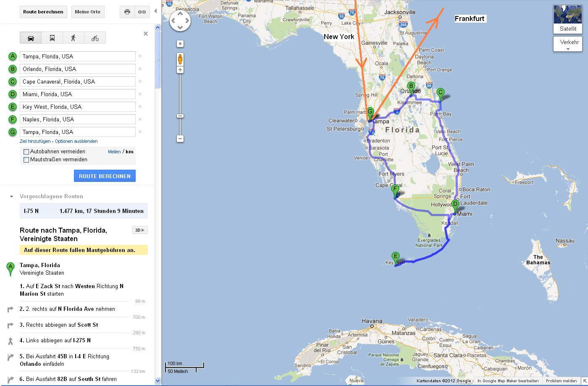Image resolution: width=588 pixels, height=386 pixels.
Task: Collapse the left side panel arrow
Action: coord(155,11)
